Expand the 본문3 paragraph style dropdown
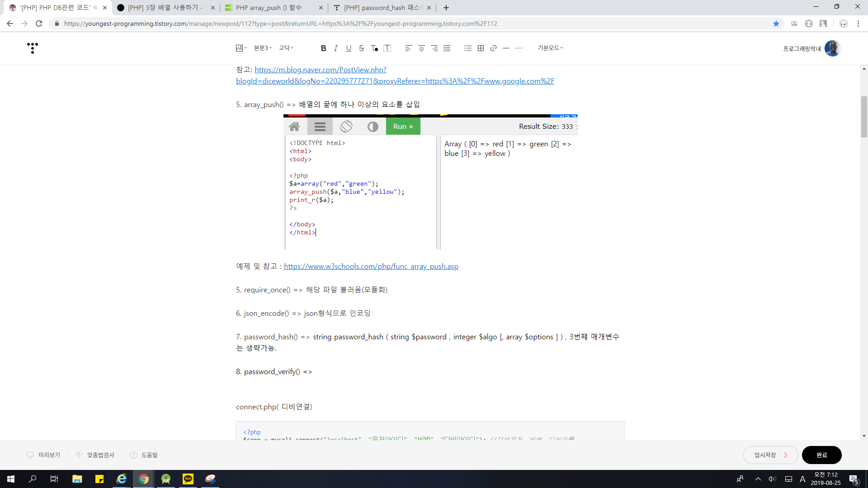868x488 pixels. pyautogui.click(x=263, y=48)
